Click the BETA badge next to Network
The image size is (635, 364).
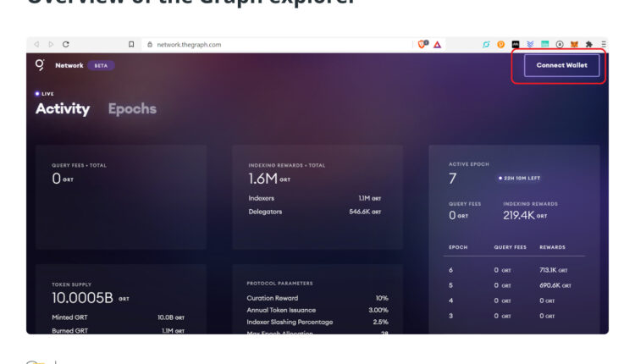pyautogui.click(x=101, y=65)
